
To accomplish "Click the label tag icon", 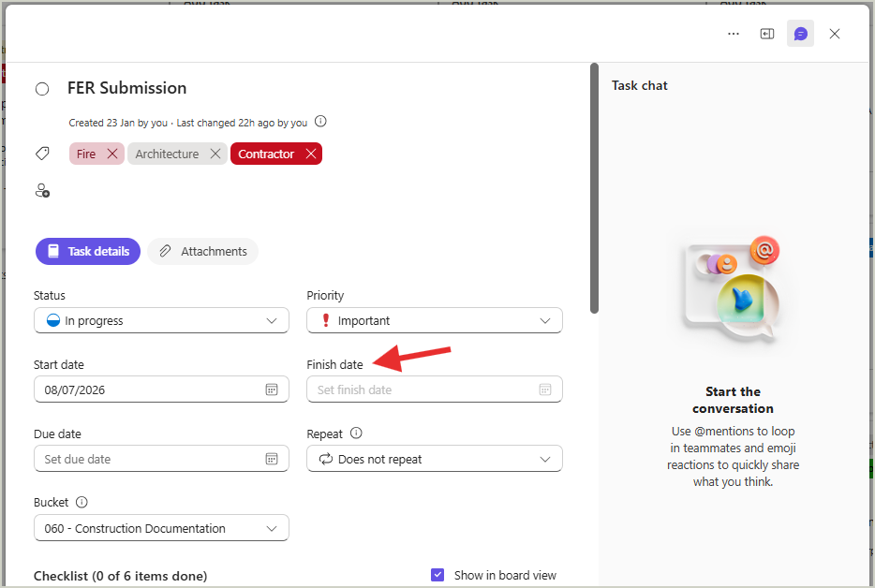I will 42,154.
